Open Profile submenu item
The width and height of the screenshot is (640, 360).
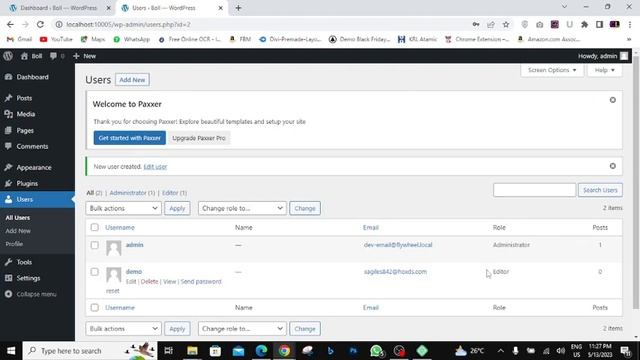tap(14, 244)
